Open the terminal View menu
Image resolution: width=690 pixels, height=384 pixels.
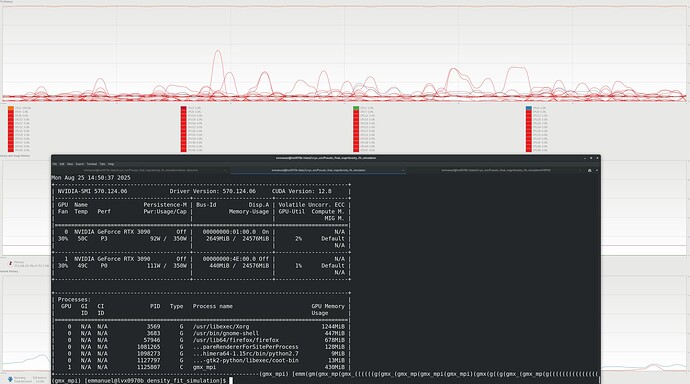[70, 164]
